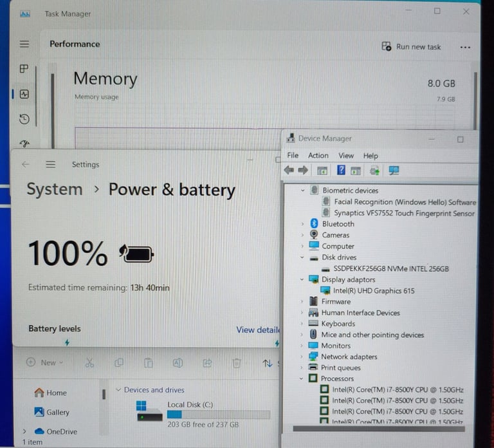Click Sort icon in File Explorer toolbar
Screen dimensions: 494x448
pos(267,364)
